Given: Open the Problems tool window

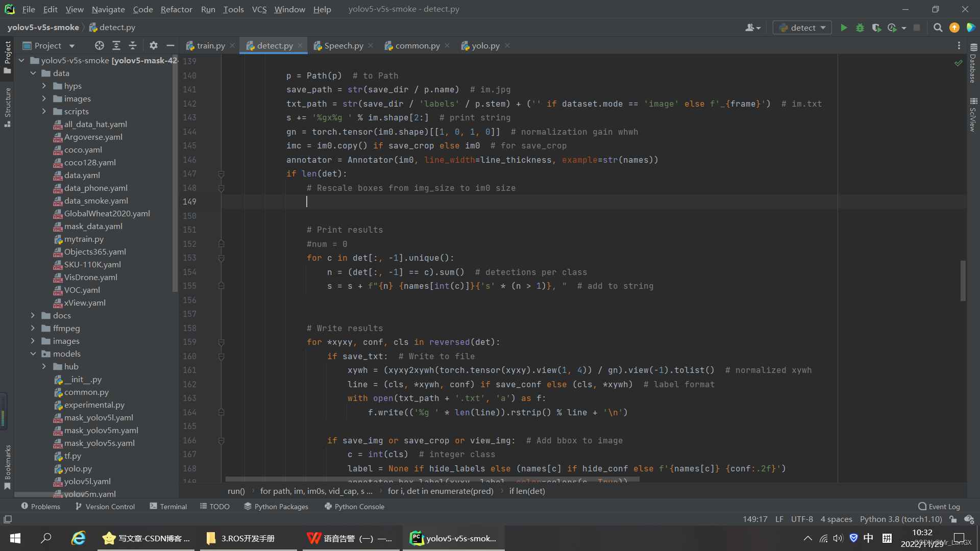Looking at the screenshot, I should 40,507.
